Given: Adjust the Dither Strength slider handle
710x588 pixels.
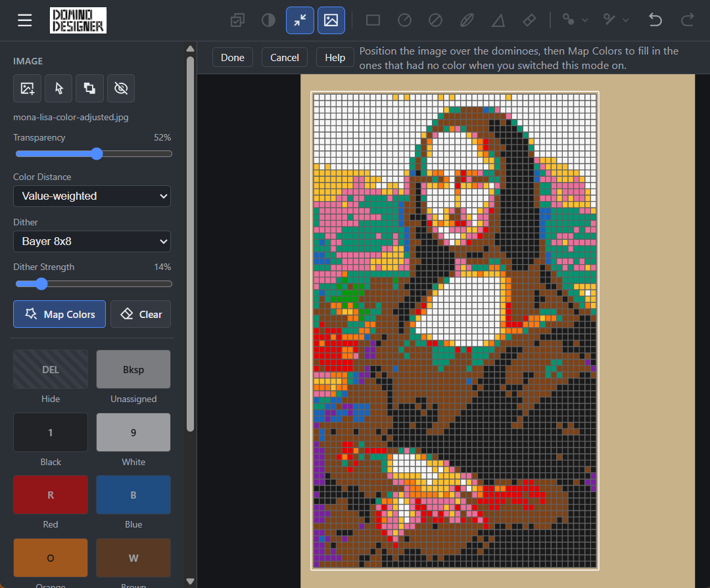Looking at the screenshot, I should click(x=41, y=284).
